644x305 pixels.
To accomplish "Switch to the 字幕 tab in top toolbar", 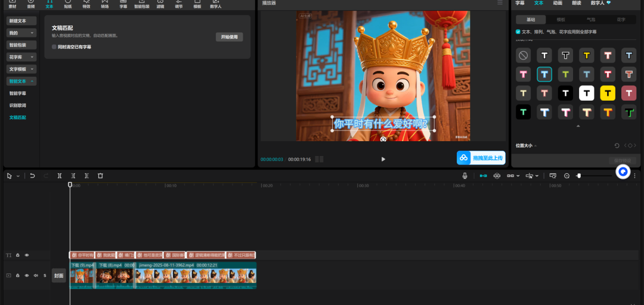I will (x=123, y=4).
